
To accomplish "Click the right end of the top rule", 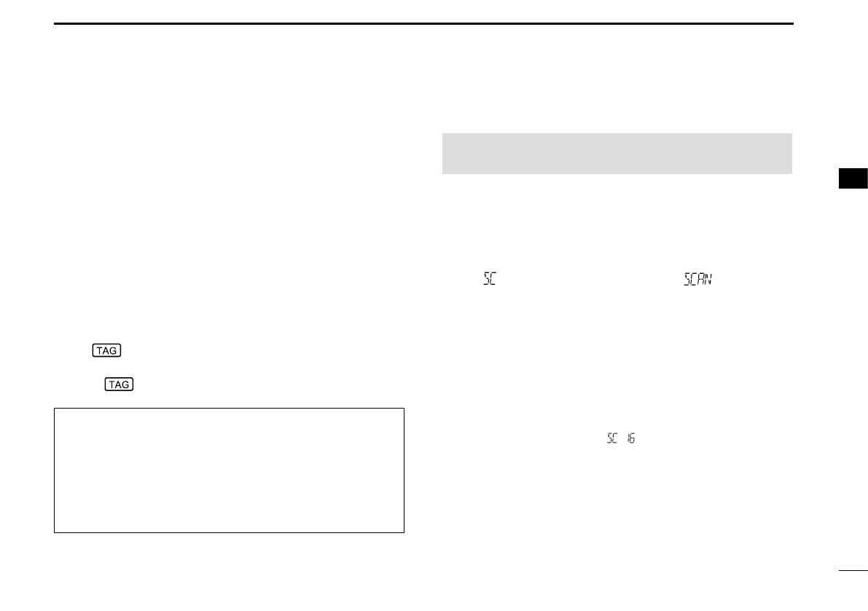I will click(791, 24).
